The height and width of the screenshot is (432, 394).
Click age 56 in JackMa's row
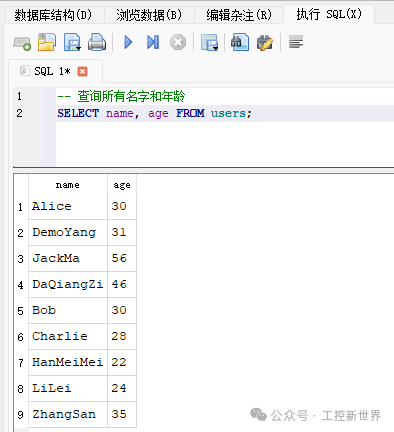click(122, 258)
